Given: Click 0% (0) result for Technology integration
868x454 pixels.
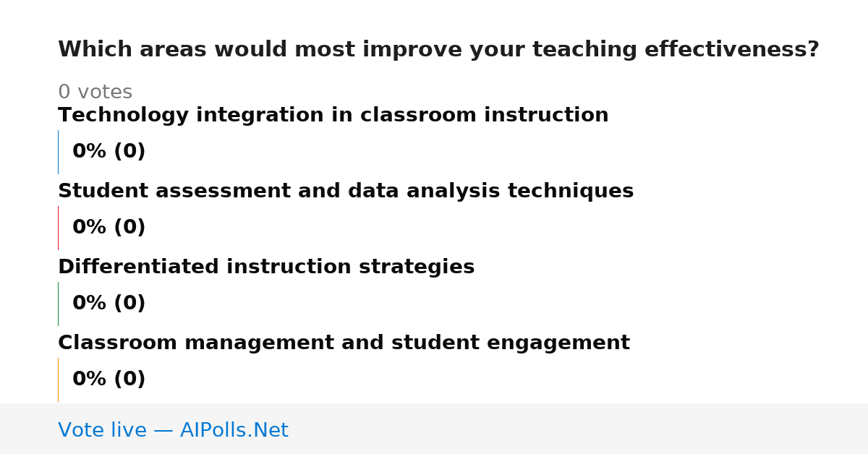Looking at the screenshot, I should point(109,152).
